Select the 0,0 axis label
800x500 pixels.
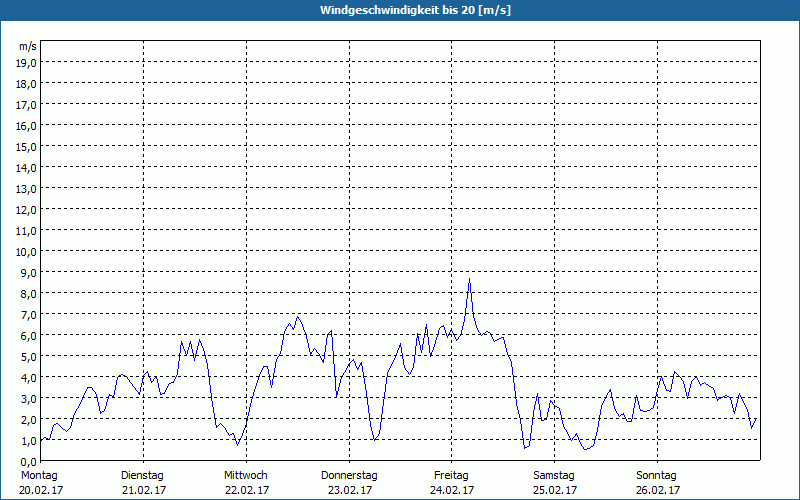coord(29,462)
